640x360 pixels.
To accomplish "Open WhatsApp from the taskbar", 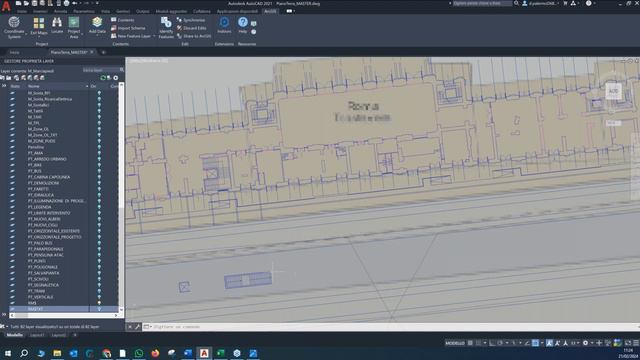I will (x=139, y=353).
